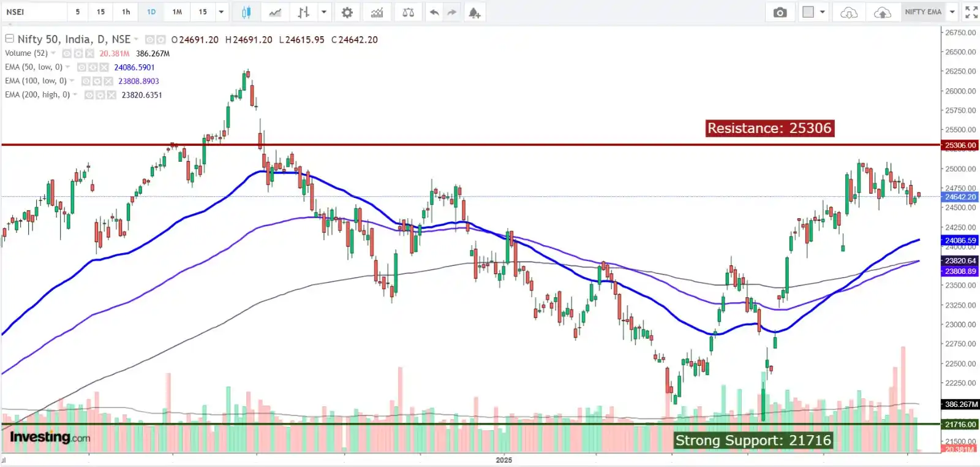
Task: Open chart properties gear icon
Action: [x=347, y=12]
